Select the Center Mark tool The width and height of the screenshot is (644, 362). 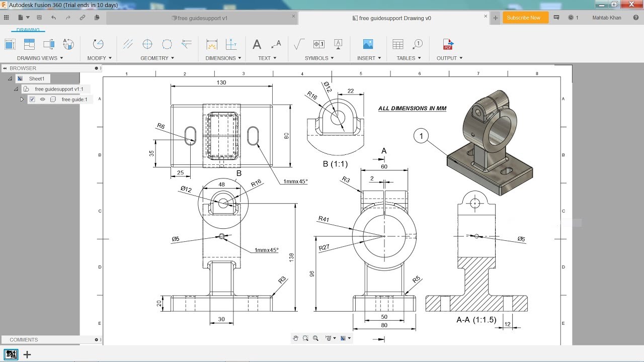147,44
